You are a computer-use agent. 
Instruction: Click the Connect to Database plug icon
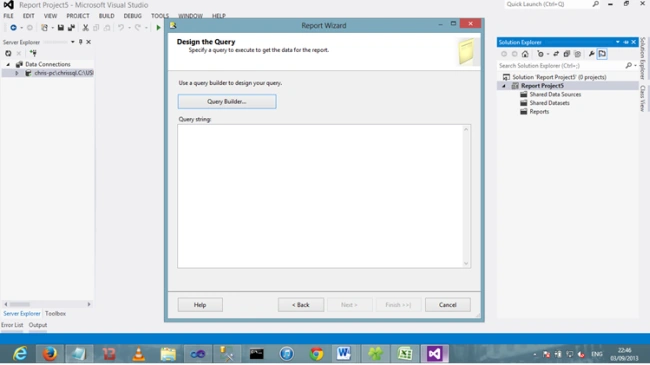tap(33, 53)
